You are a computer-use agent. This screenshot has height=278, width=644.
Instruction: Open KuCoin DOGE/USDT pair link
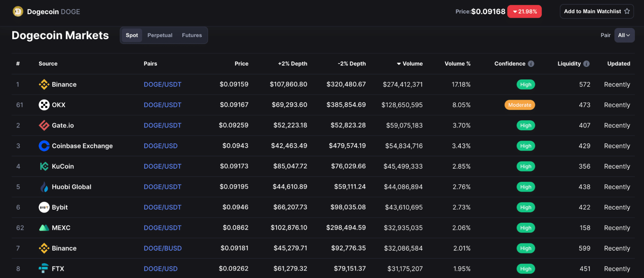pos(162,166)
